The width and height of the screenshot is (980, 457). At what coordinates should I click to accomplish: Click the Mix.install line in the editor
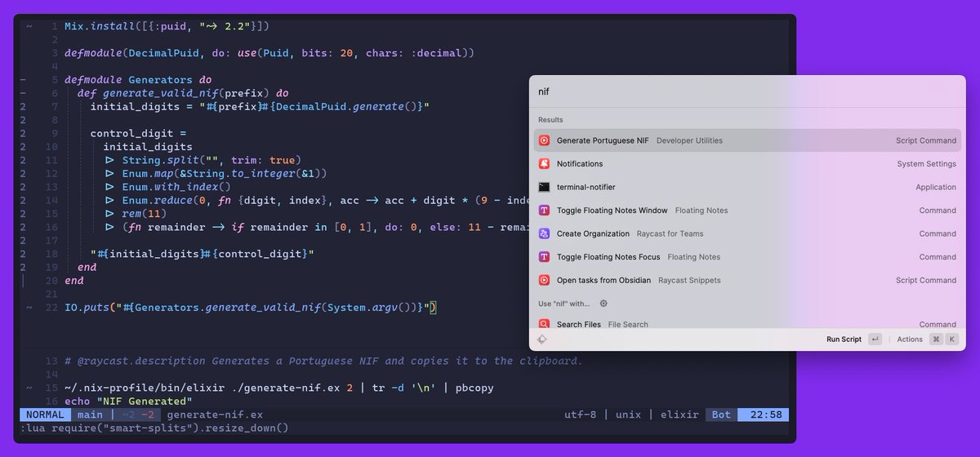tap(167, 26)
